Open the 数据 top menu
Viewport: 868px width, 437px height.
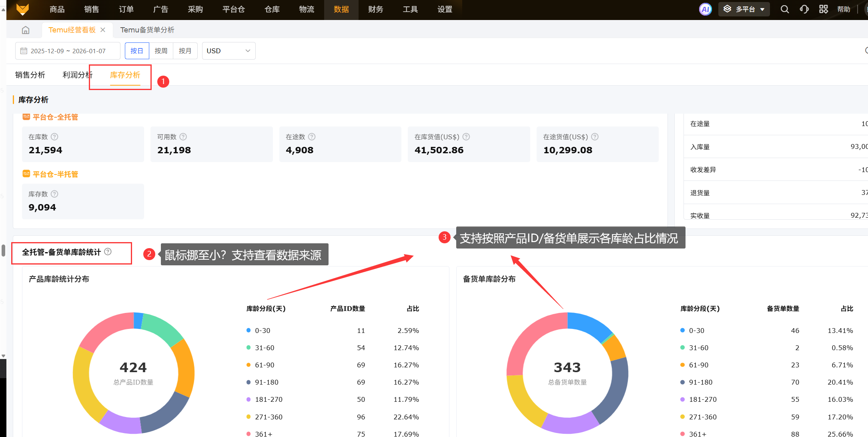(x=341, y=9)
